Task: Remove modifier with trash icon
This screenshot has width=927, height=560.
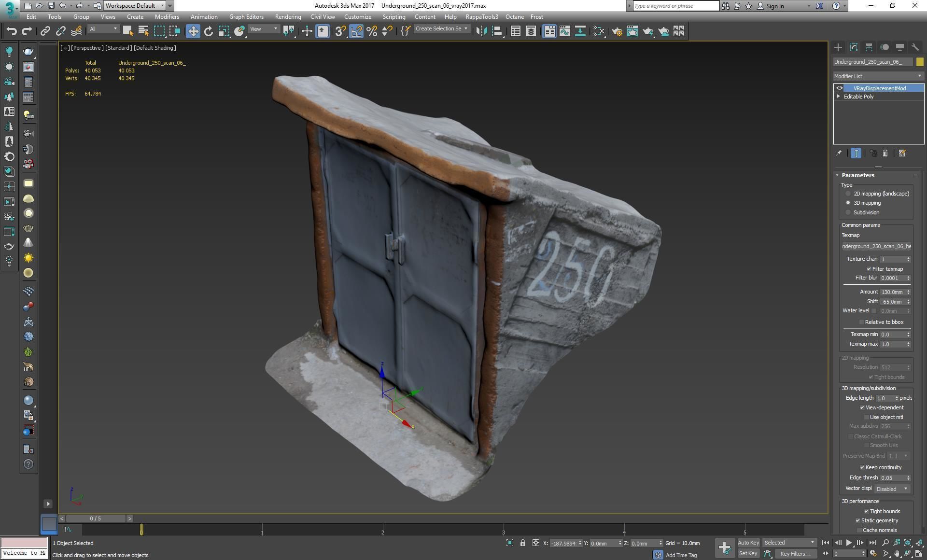Action: (885, 153)
